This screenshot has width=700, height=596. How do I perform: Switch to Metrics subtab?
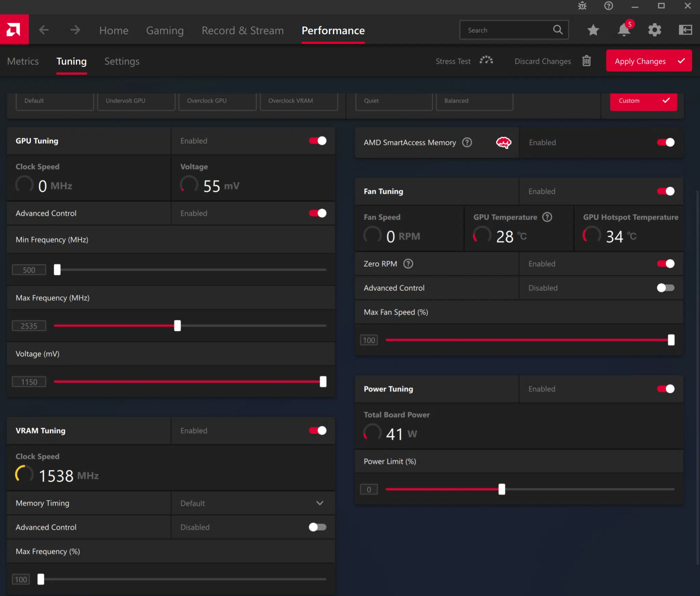click(x=23, y=61)
